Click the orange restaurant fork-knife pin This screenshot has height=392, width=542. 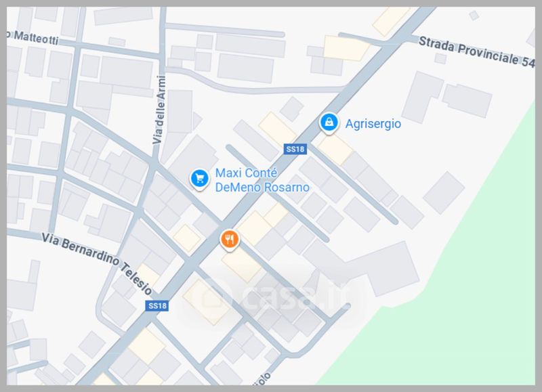tap(230, 240)
